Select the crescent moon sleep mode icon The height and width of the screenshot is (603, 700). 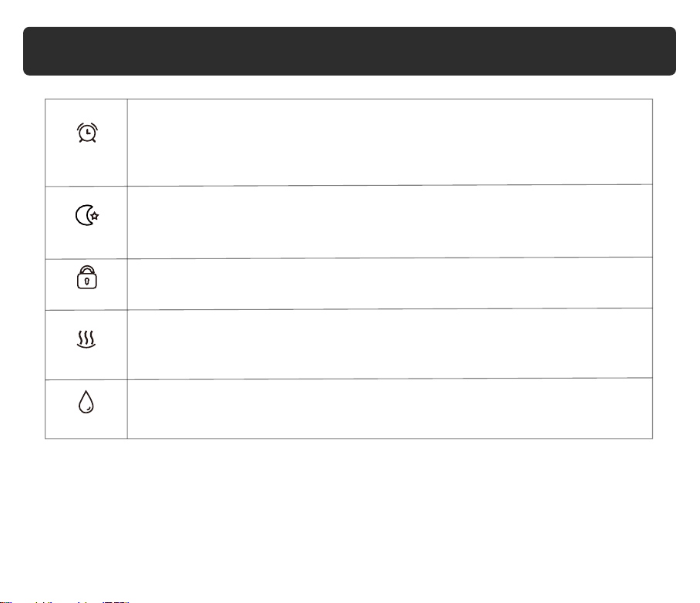[87, 215]
